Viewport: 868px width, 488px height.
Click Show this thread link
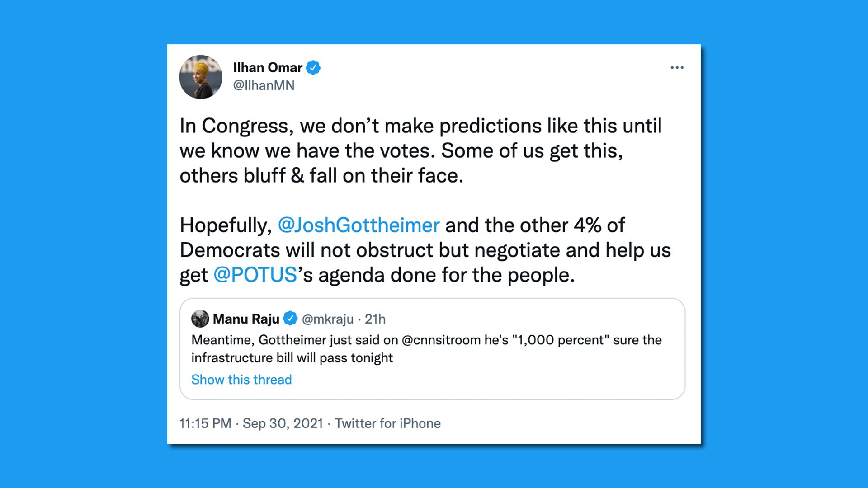pos(241,380)
